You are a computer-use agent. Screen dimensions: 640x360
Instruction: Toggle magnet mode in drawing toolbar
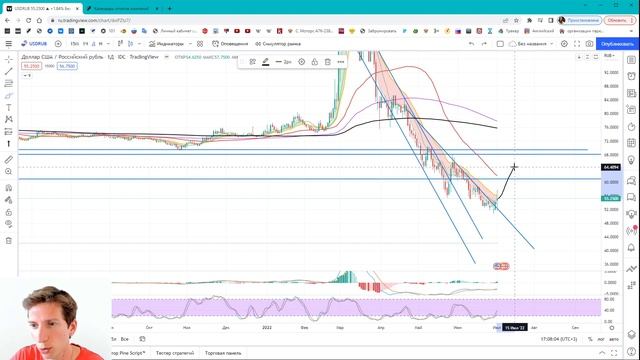[9, 188]
